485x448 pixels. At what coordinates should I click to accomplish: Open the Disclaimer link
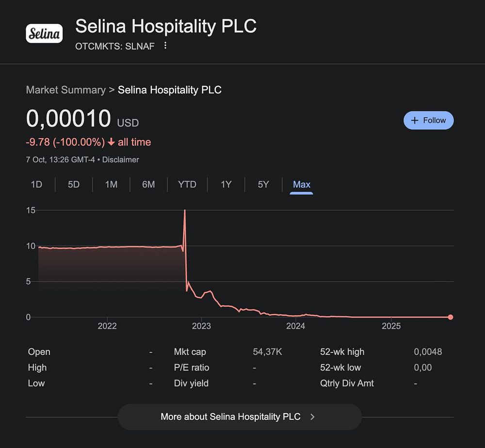point(121,160)
